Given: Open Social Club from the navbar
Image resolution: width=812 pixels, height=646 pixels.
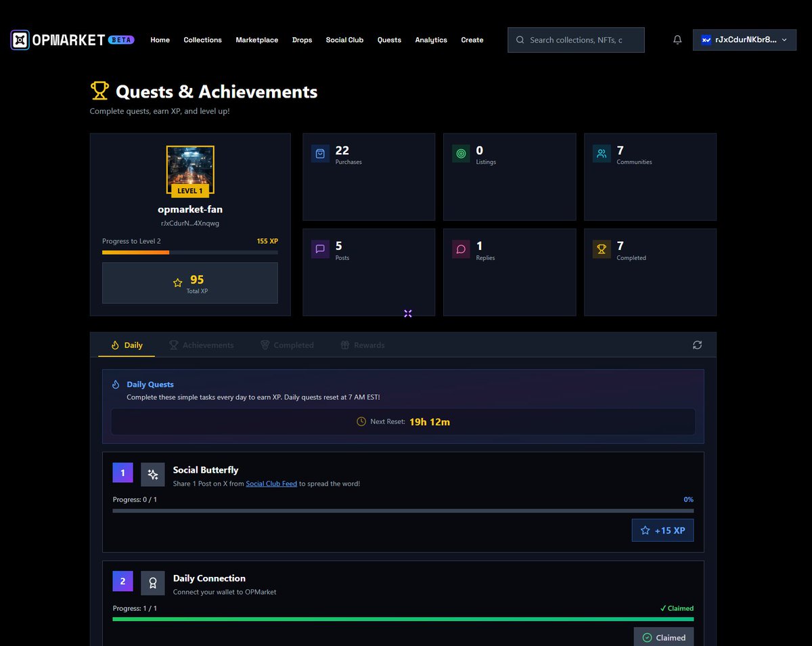Looking at the screenshot, I should pyautogui.click(x=344, y=40).
